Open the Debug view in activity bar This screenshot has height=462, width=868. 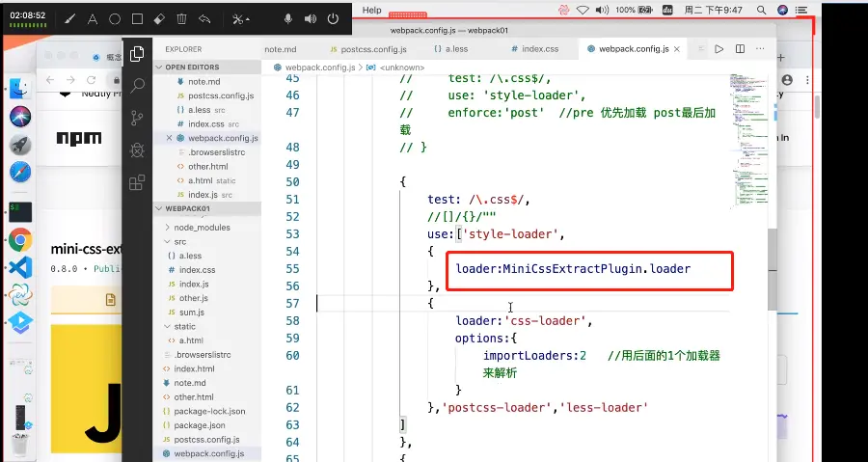pos(137,149)
